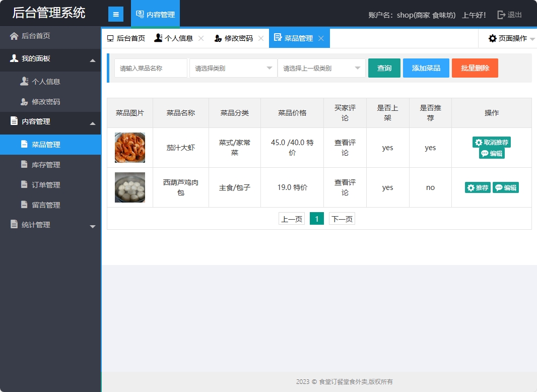Go to page 1 in pagination
Viewport: 537px width, 392px height.
[316, 218]
